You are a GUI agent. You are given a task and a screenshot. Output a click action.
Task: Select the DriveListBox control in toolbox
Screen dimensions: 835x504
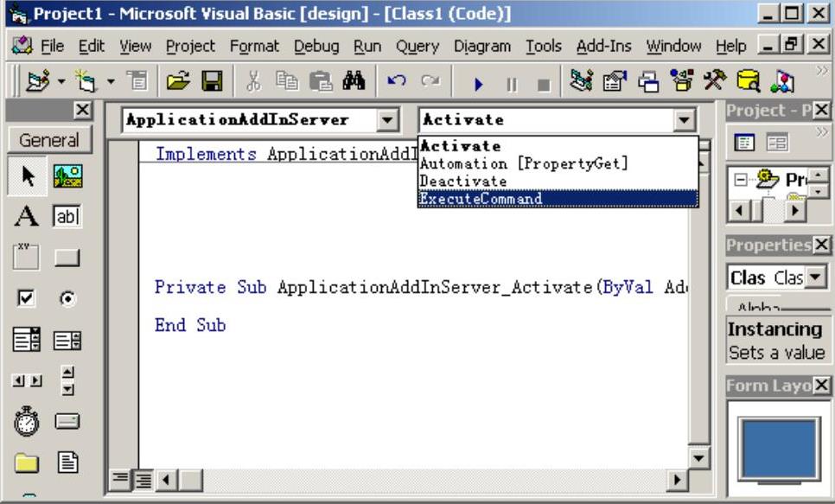(67, 421)
